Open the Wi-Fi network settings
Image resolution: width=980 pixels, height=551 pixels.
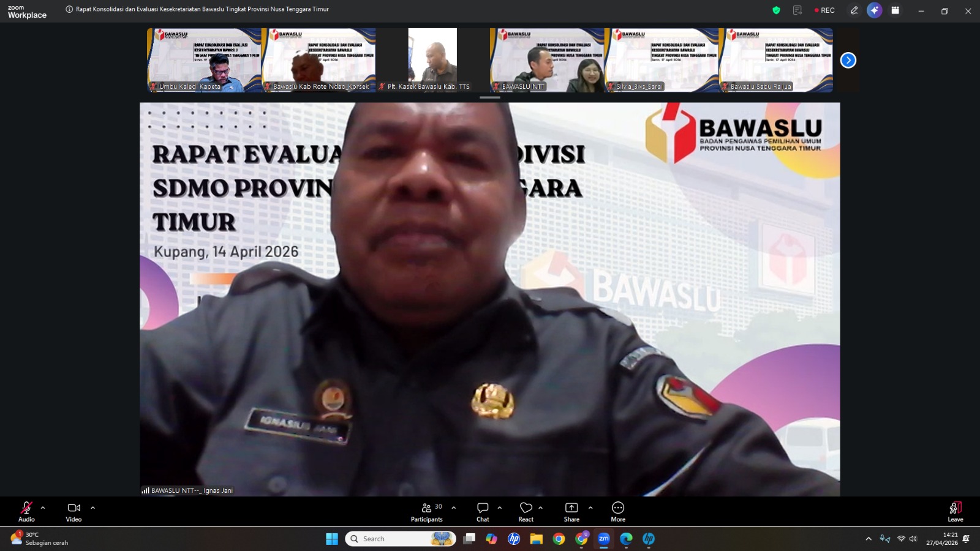click(x=901, y=539)
